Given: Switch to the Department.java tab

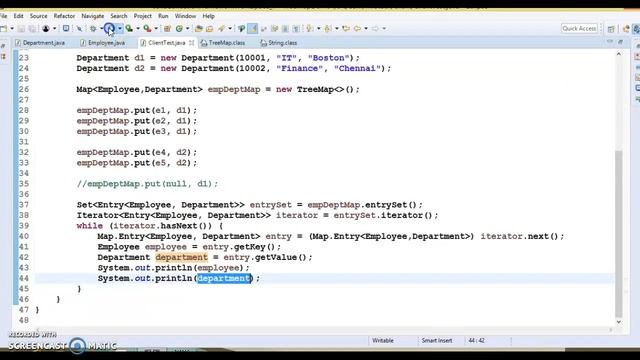Looking at the screenshot, I should click(40, 42).
